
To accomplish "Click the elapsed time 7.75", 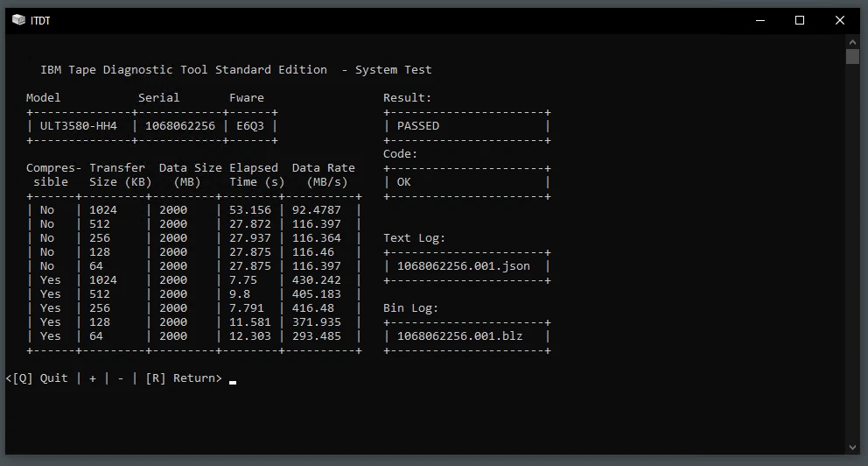I will pos(243,279).
